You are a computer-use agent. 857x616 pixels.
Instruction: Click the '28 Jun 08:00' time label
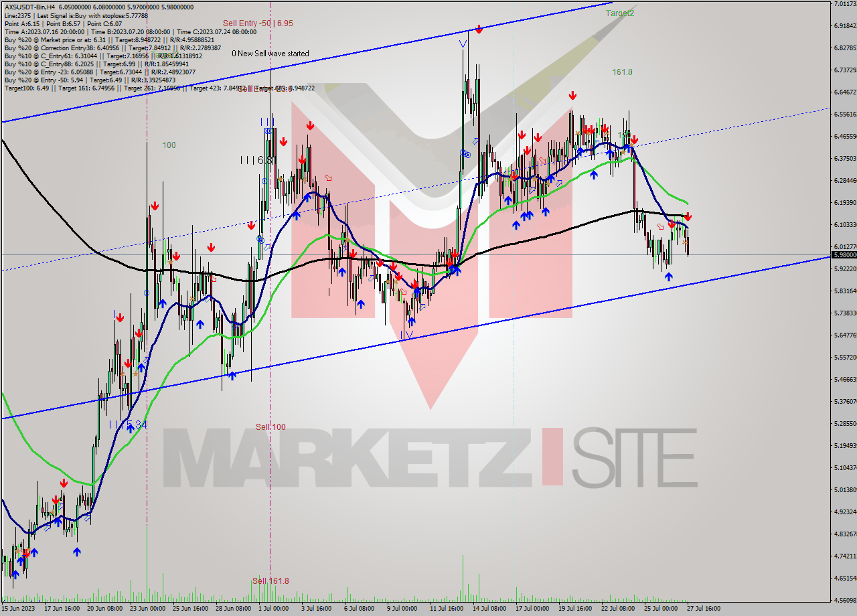tap(232, 609)
